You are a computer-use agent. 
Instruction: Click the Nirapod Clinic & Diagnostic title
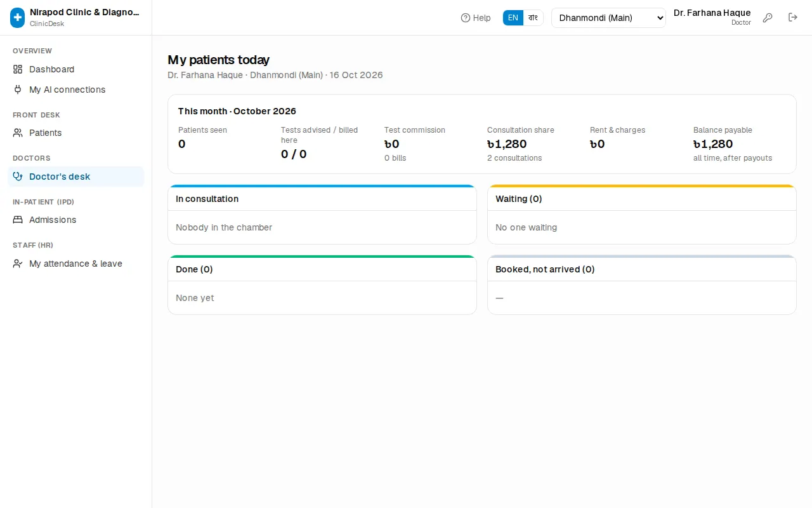click(84, 12)
